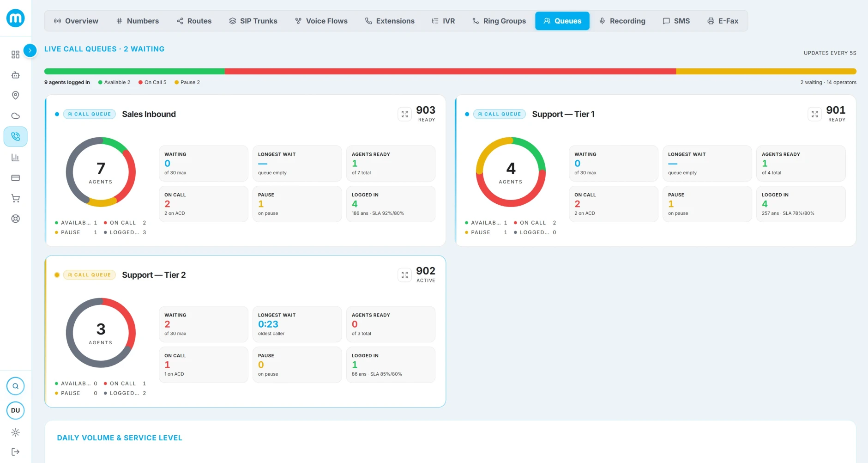Image resolution: width=868 pixels, height=463 pixels.
Task: Click the yellow CALL QUEUE badge on Tier 2
Action: (90, 275)
